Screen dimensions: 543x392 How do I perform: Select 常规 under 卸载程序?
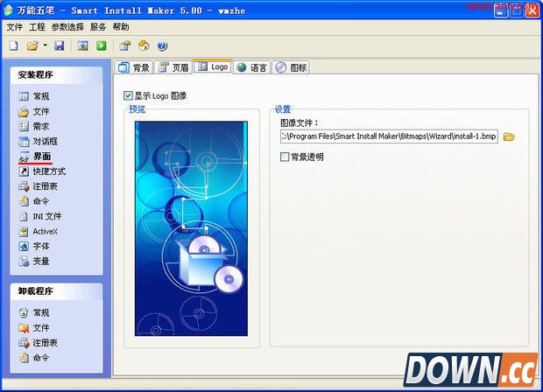click(34, 312)
